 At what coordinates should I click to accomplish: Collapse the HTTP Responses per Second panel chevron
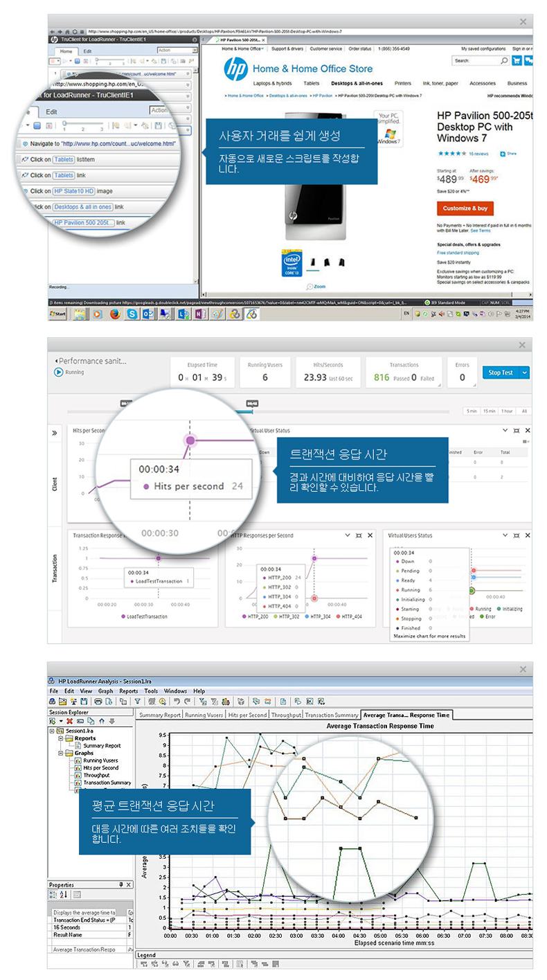pyautogui.click(x=347, y=535)
